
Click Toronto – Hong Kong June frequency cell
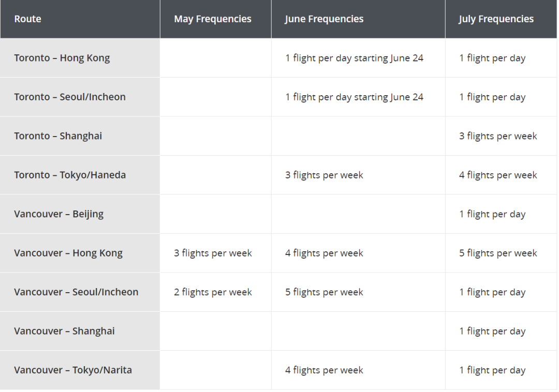tap(358, 58)
